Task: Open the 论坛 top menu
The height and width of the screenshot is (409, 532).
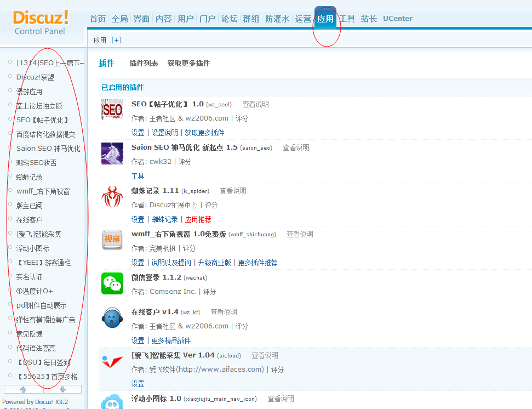Action: point(230,19)
